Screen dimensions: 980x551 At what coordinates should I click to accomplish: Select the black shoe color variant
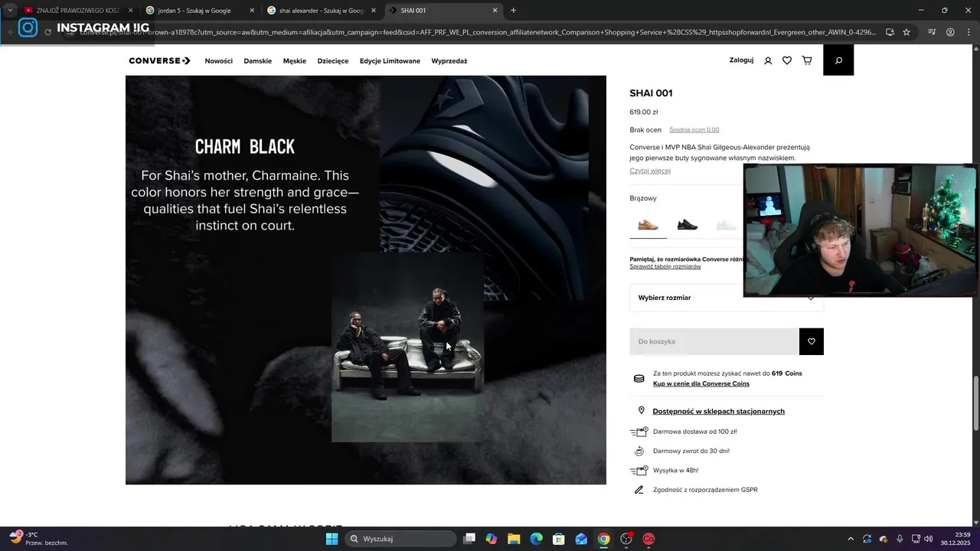point(688,224)
